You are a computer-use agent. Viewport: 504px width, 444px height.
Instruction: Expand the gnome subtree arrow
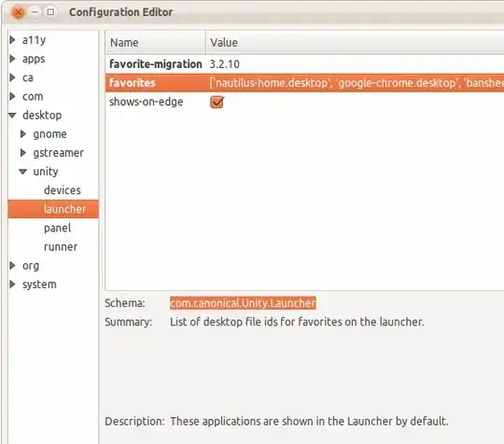point(23,134)
